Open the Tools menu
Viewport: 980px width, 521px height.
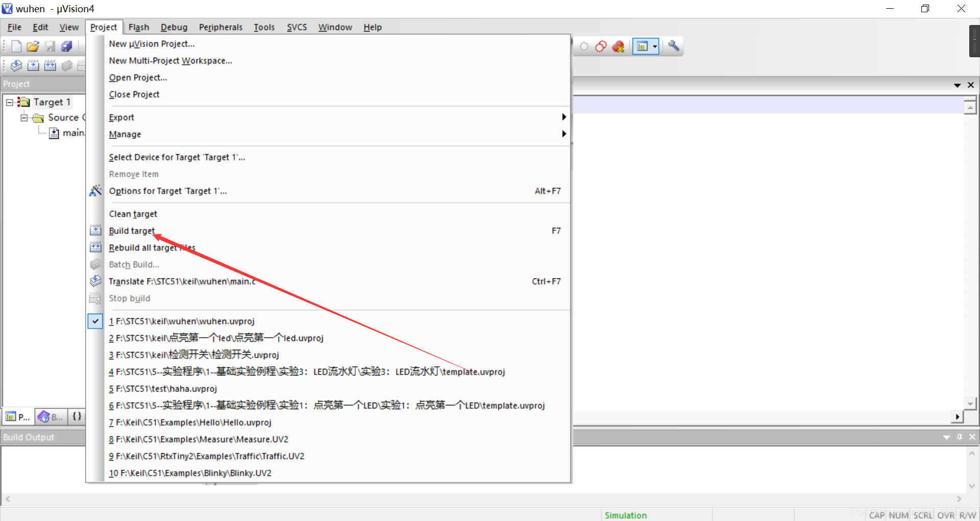(x=264, y=27)
